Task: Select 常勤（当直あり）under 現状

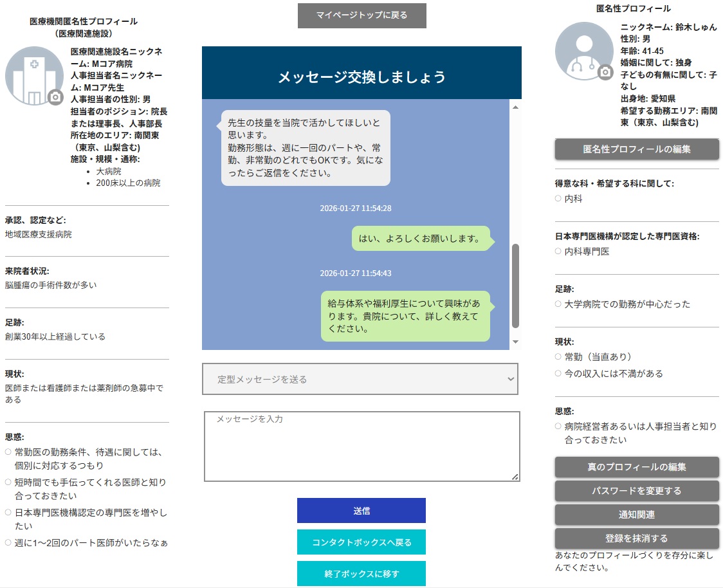Action: 556,356
